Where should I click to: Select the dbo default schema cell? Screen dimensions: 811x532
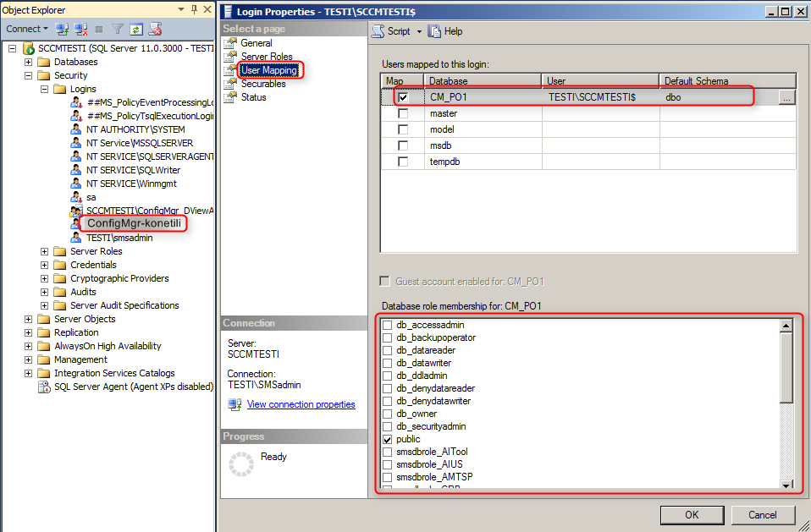pyautogui.click(x=719, y=97)
